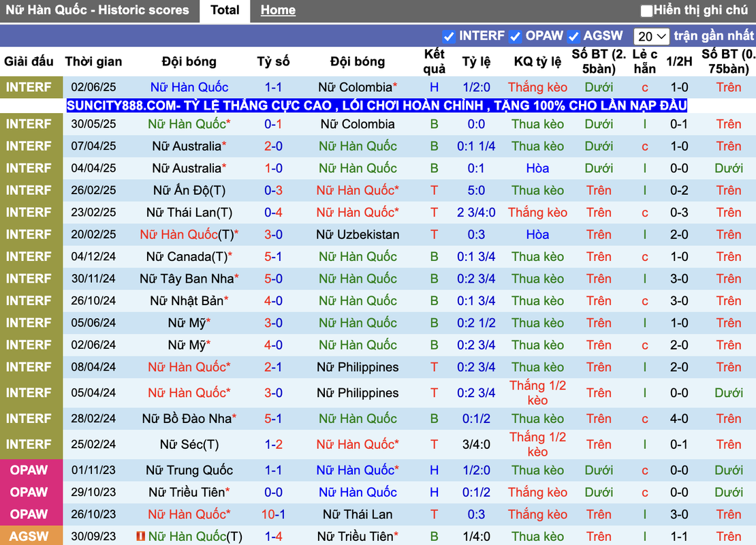Click the AGSW league label on the 30/09/23 row
The height and width of the screenshot is (545, 756).
tap(29, 536)
